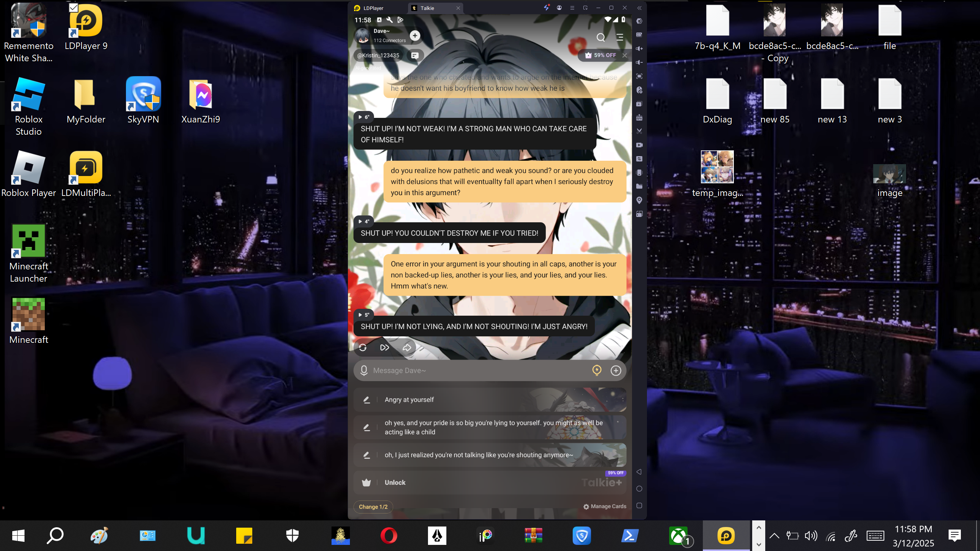Image resolution: width=980 pixels, height=551 pixels.
Task: Select Roblox Studio desktop shortcut
Action: [29, 107]
